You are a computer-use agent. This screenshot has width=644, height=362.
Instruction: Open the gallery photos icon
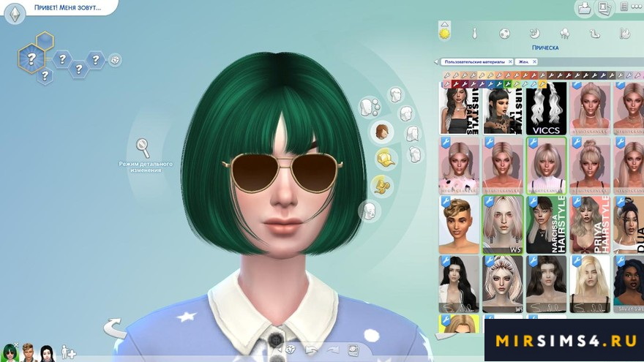(x=604, y=8)
